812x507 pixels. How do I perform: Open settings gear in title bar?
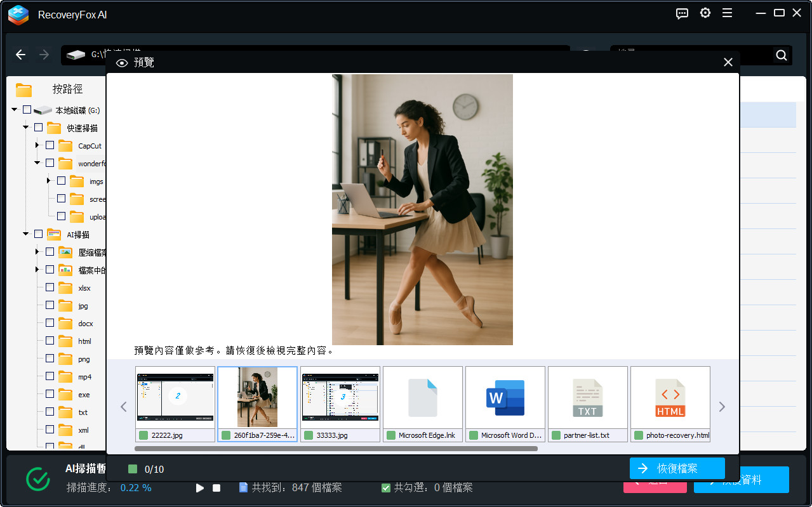[705, 13]
